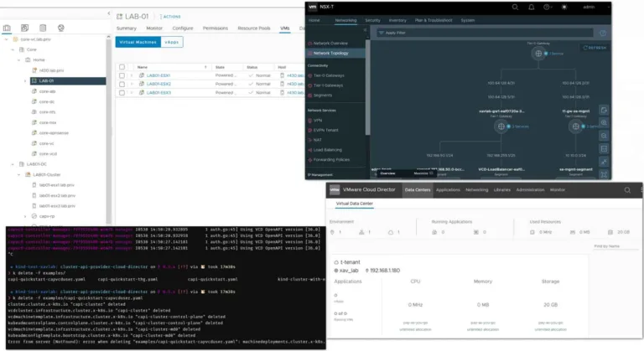Collapse the core-vc.lab.priv tree node
The height and width of the screenshot is (351, 644).
tap(6, 39)
